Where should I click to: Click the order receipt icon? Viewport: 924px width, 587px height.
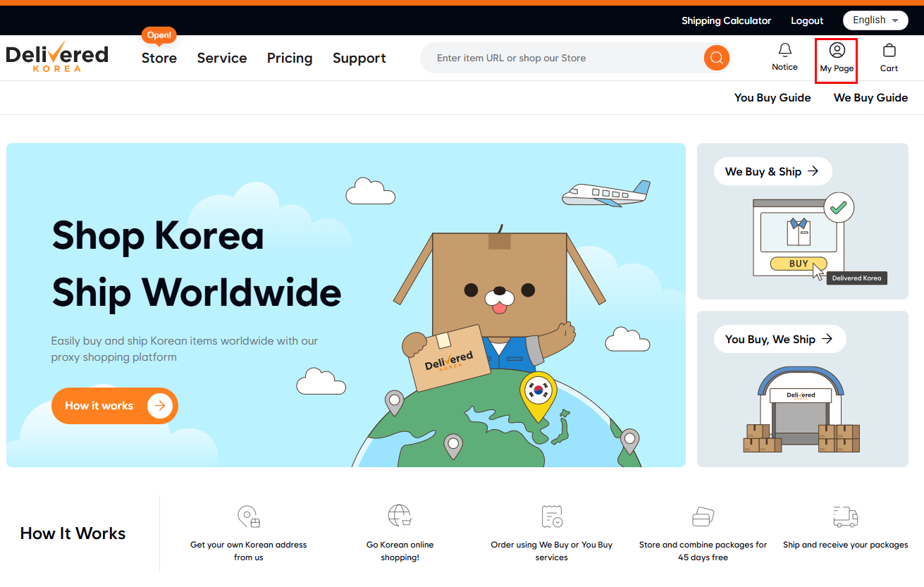tap(551, 517)
